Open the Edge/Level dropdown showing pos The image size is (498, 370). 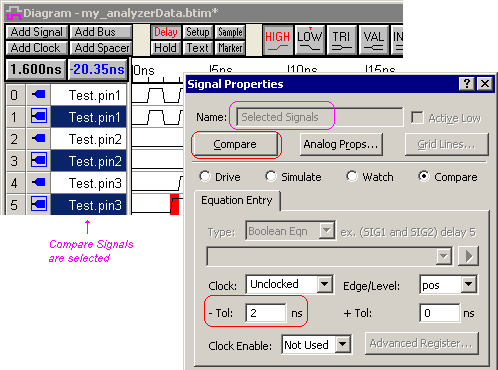click(469, 284)
